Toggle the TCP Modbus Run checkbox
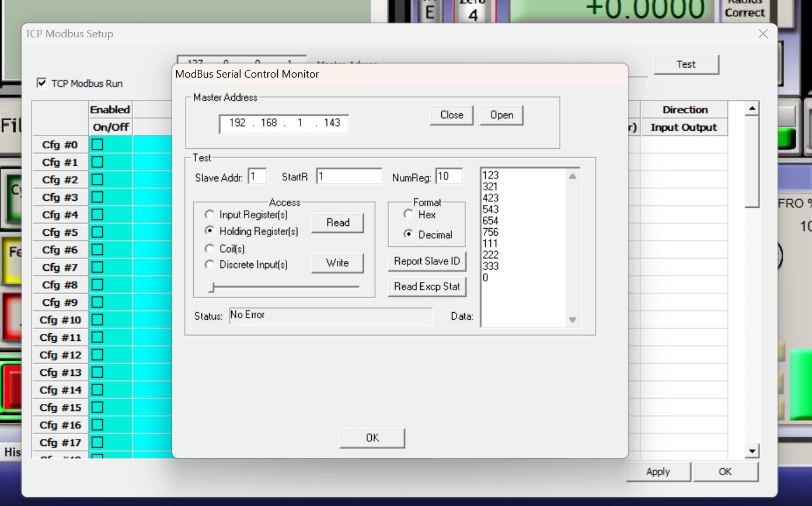The width and height of the screenshot is (812, 506). (41, 83)
